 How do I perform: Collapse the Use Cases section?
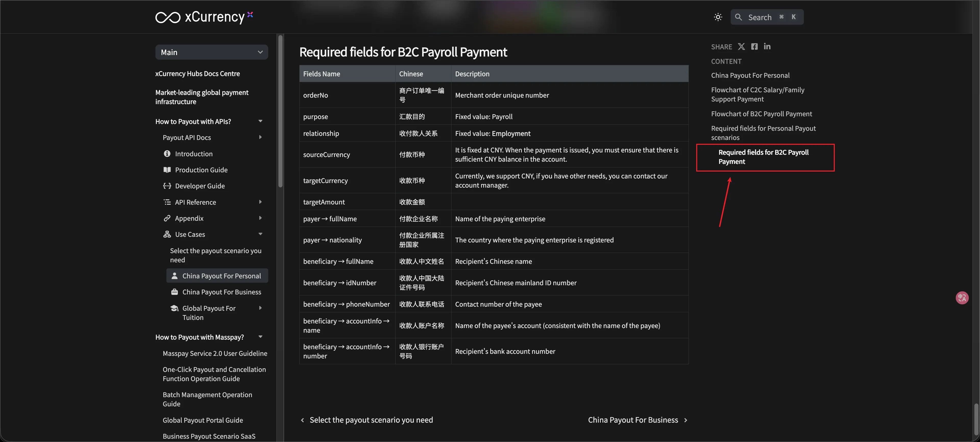tap(260, 234)
